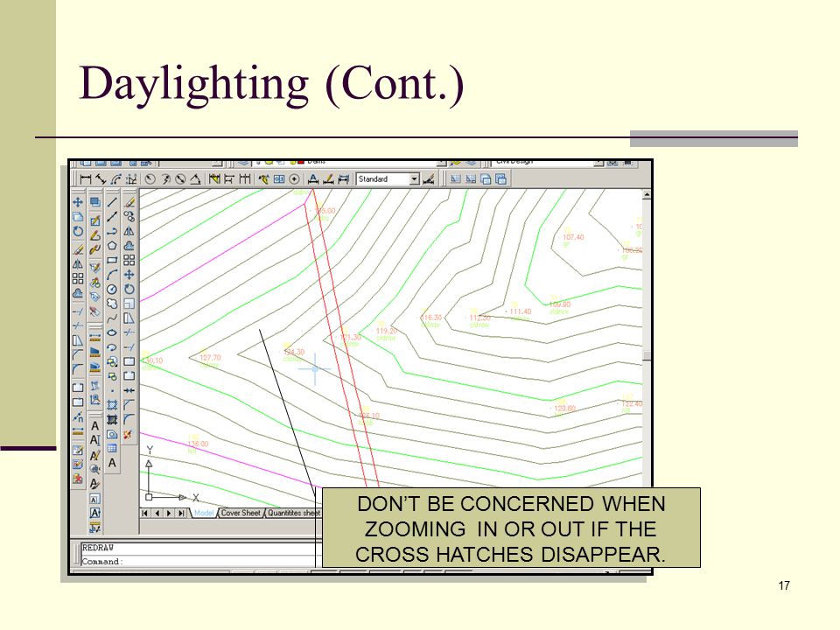This screenshot has width=840, height=630.
Task: Click the Join icon in Modify toolbar
Action: [x=129, y=390]
